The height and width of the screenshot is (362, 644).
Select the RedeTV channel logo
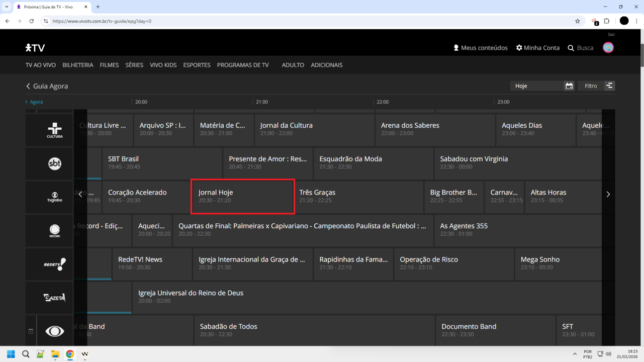(55, 264)
